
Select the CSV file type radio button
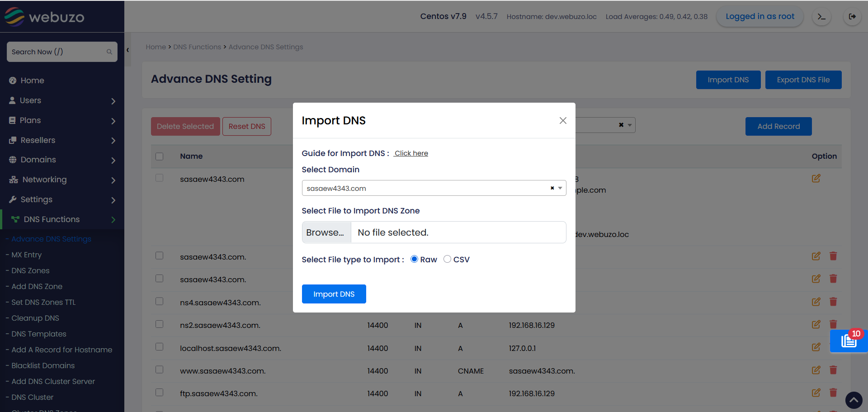[447, 259]
